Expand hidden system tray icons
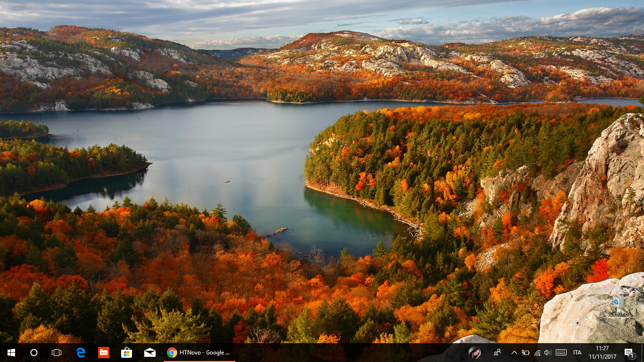Viewport: 644px width, 362px height. coord(513,353)
